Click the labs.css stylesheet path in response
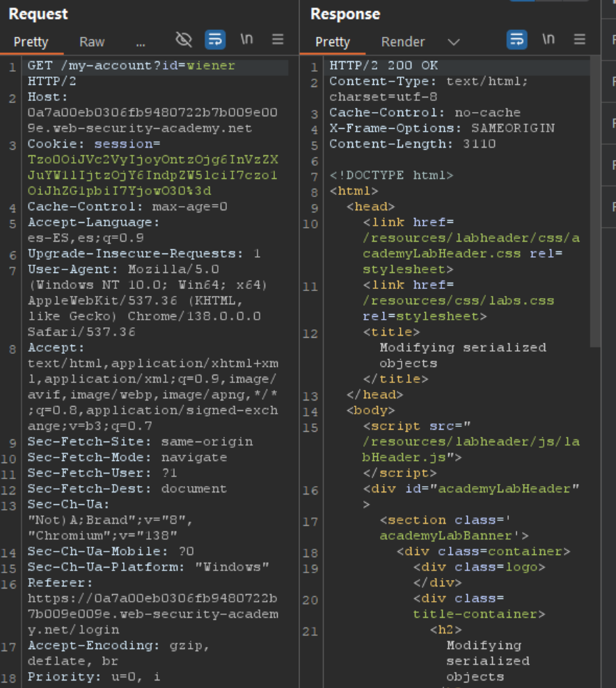The width and height of the screenshot is (616, 688). (458, 301)
